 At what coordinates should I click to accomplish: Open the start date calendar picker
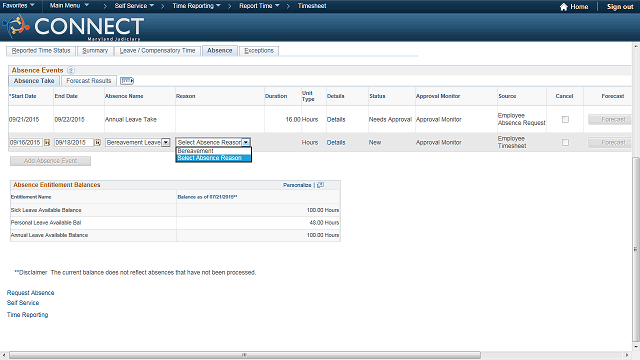pos(47,142)
